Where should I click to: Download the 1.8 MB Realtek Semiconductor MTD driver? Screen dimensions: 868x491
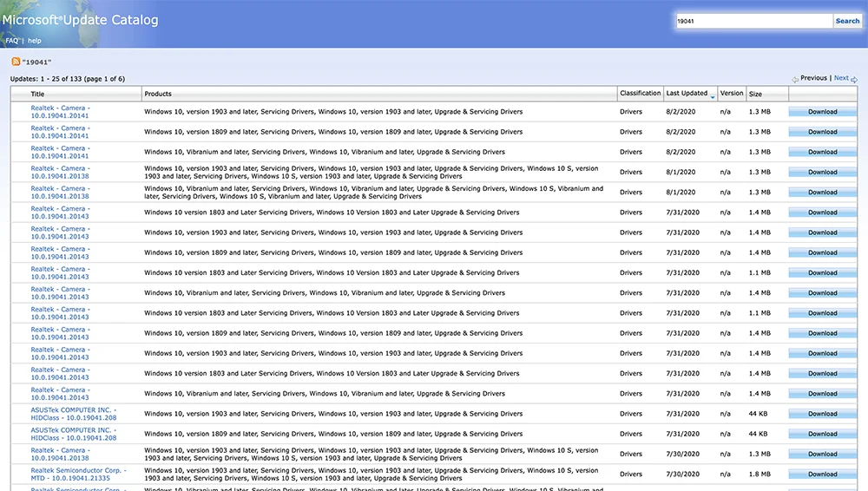pyautogui.click(x=822, y=475)
